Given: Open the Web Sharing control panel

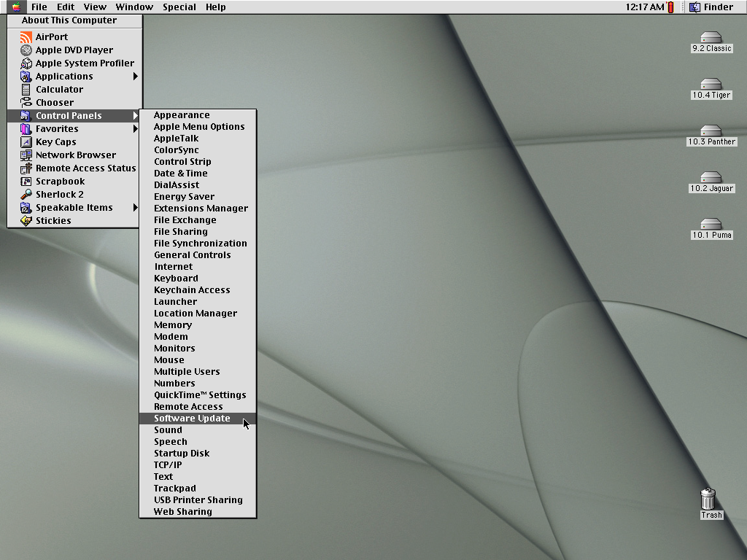Looking at the screenshot, I should (198, 512).
